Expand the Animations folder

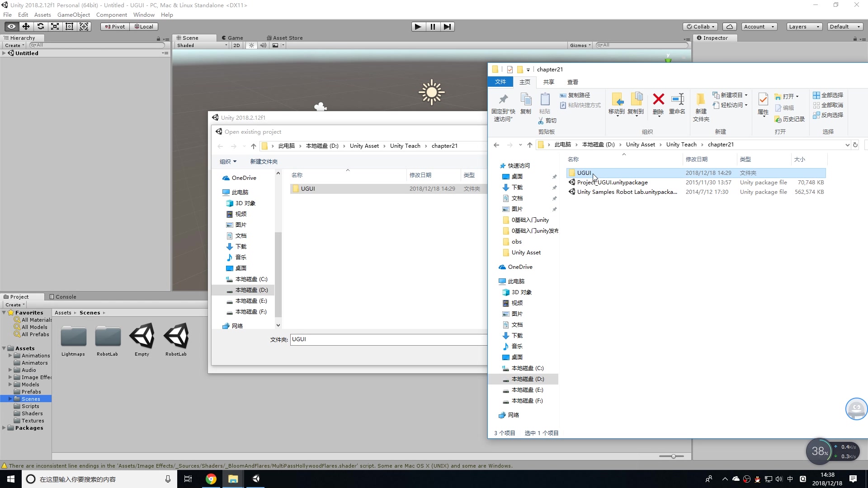coord(10,356)
